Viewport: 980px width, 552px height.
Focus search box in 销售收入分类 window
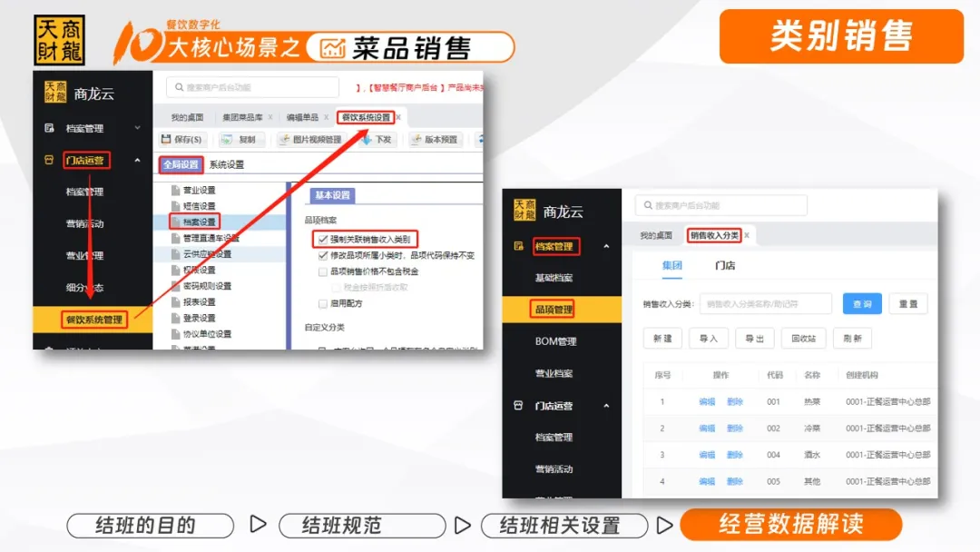(x=721, y=205)
